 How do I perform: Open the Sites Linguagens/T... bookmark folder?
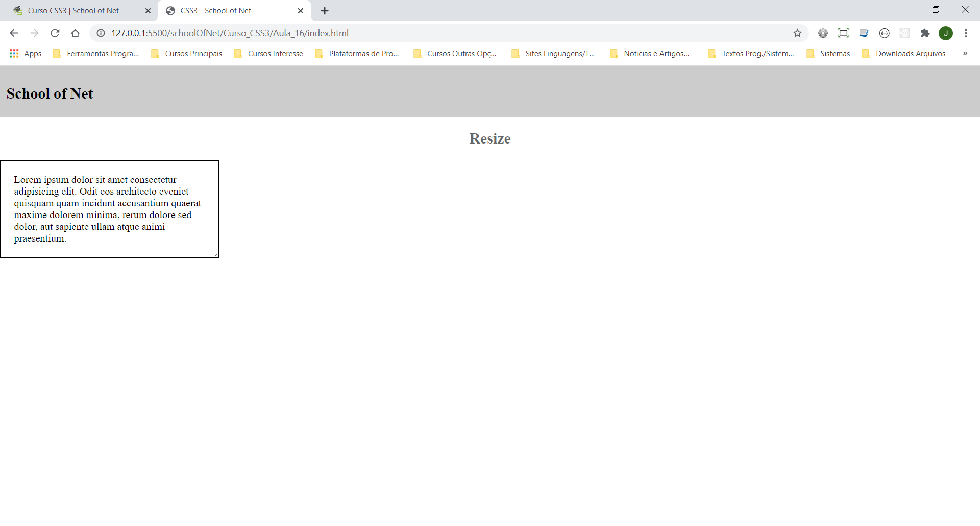(553, 54)
